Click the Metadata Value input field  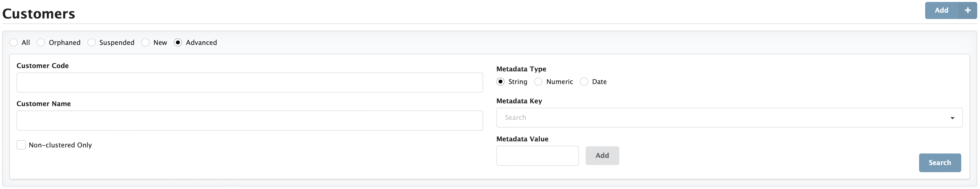(x=537, y=156)
